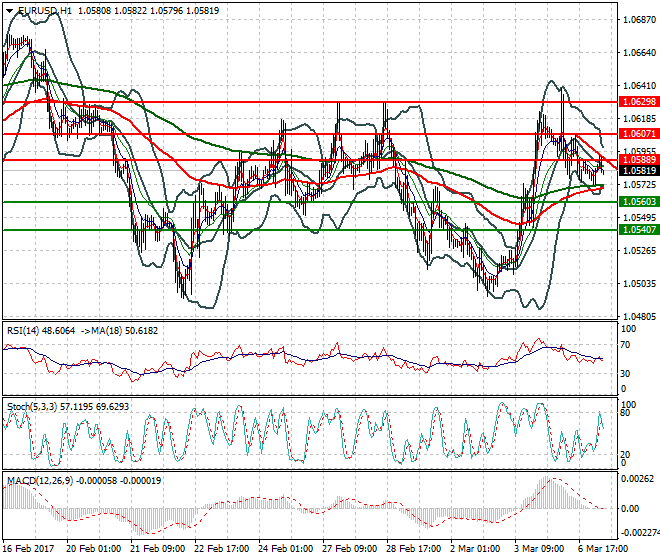This screenshot has height=560, width=660.
Task: Click the 1.04805 price scale value
Action: (x=639, y=316)
